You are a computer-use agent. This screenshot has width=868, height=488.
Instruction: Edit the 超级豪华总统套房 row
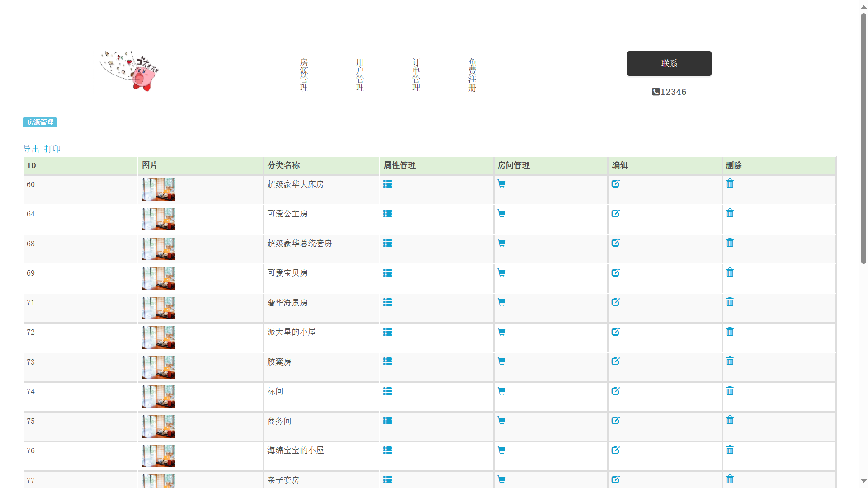coord(616,243)
